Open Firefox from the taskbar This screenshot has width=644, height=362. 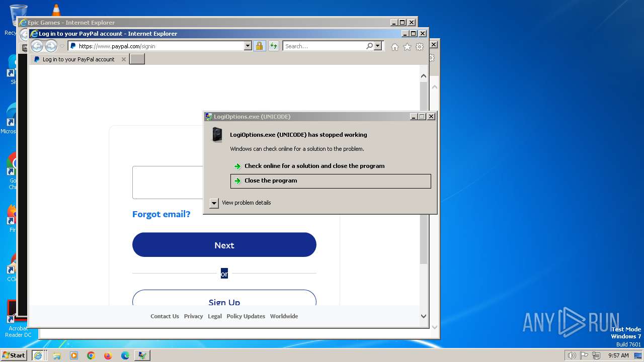[x=108, y=355]
